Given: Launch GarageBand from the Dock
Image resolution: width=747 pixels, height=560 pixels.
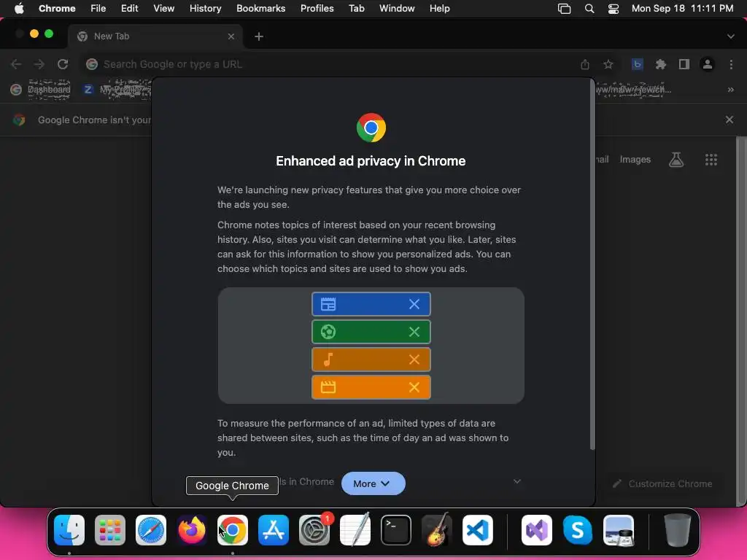Looking at the screenshot, I should tap(437, 530).
